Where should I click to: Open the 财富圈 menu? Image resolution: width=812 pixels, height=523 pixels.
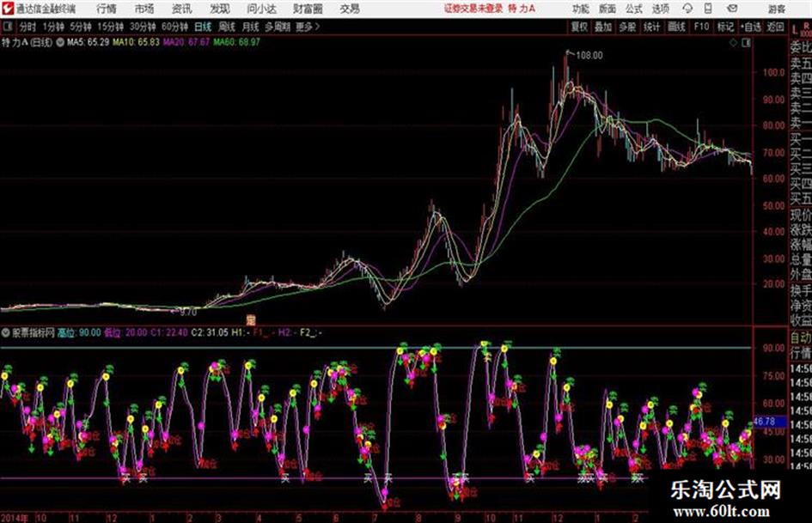pyautogui.click(x=308, y=9)
